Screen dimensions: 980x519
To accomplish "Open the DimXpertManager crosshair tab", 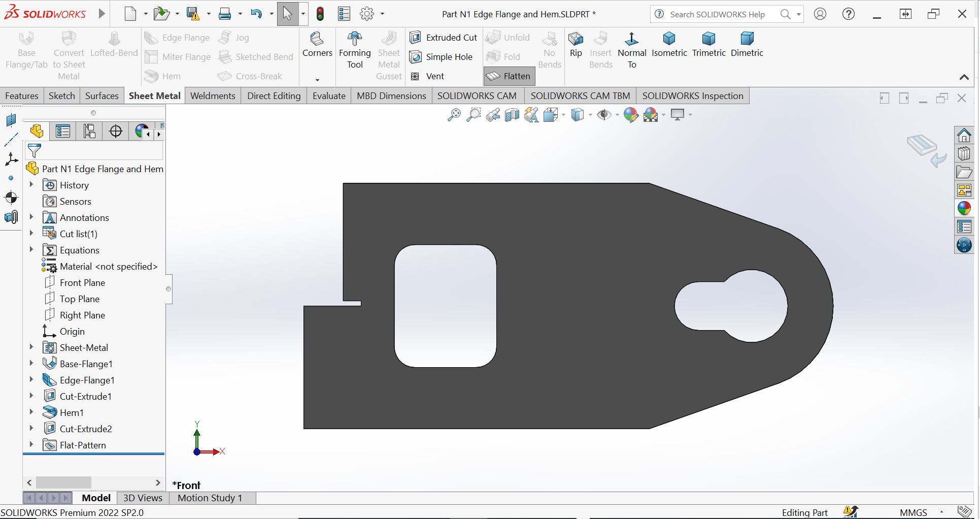I will click(x=116, y=132).
